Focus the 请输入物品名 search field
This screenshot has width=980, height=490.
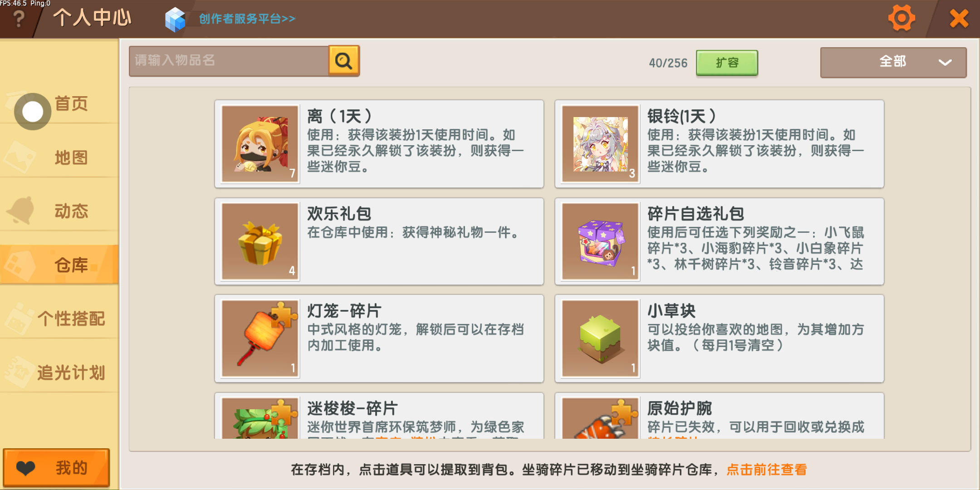coord(229,60)
